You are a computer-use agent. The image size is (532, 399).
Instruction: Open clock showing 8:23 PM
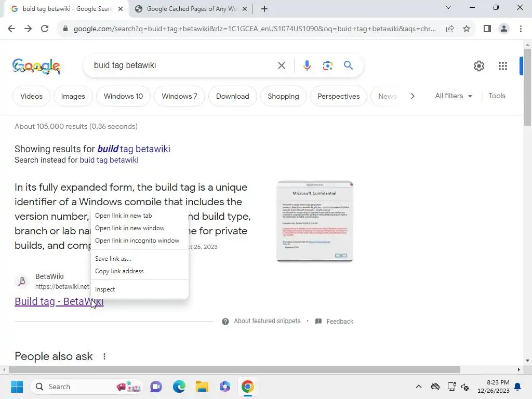494,387
